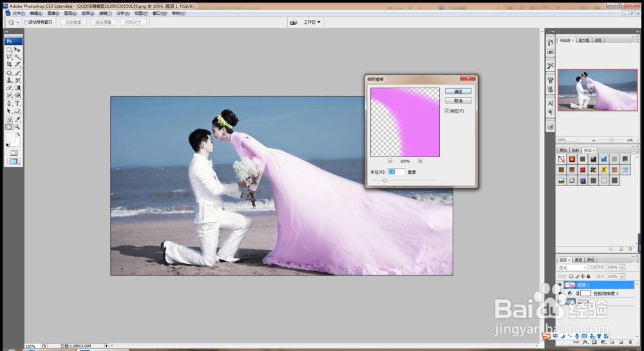Select the Slice tool
Screen dimensions: 644x351
[17, 64]
